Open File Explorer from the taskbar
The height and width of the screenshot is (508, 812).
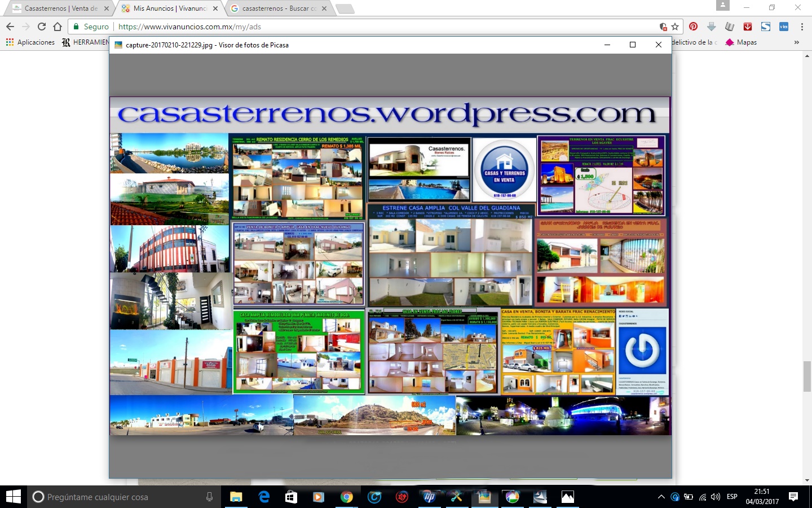(236, 497)
